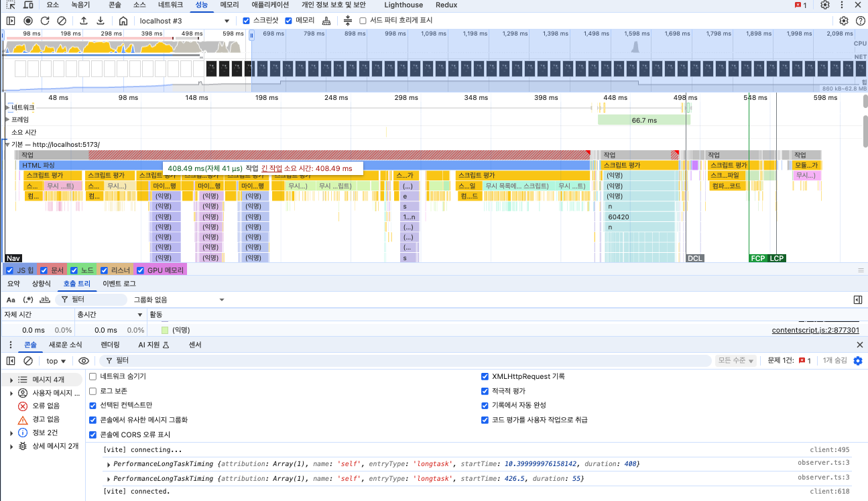Click the call tree 필터 input field
This screenshot has width=868, height=501.
click(x=91, y=300)
